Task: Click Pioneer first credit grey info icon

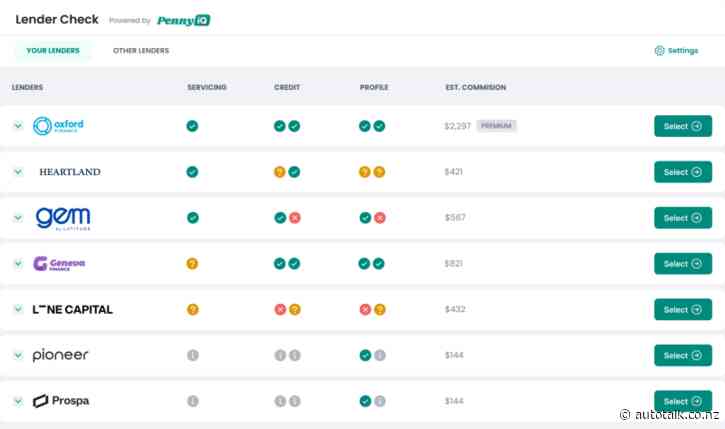Action: tap(280, 355)
